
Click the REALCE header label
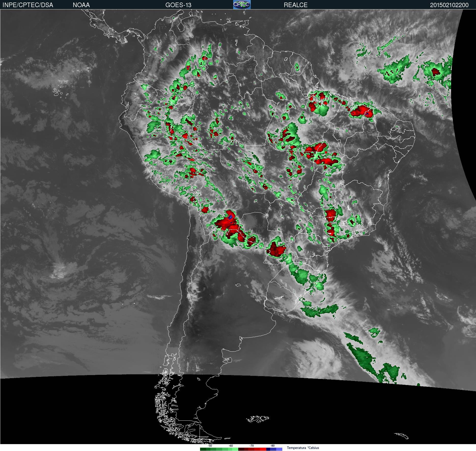point(296,5)
